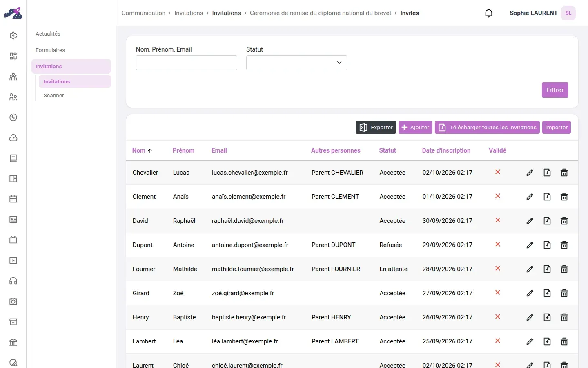Click the Ajouter button
This screenshot has height=368, width=588.
tap(415, 128)
